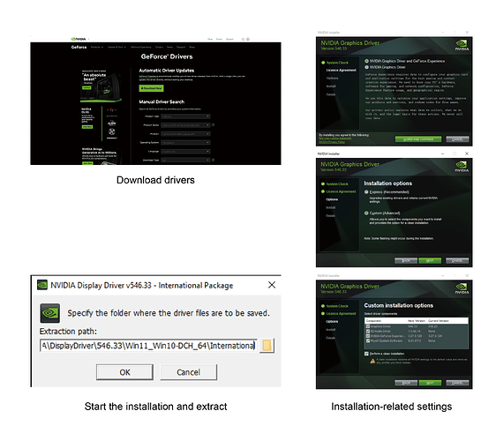This screenshot has width=504, height=441.
Task: Click Cancel in the Custom installation window
Action: [457, 383]
